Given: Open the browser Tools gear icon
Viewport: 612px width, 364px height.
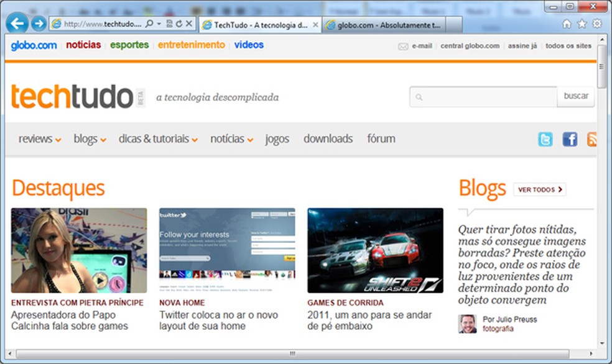Looking at the screenshot, I should click(597, 24).
